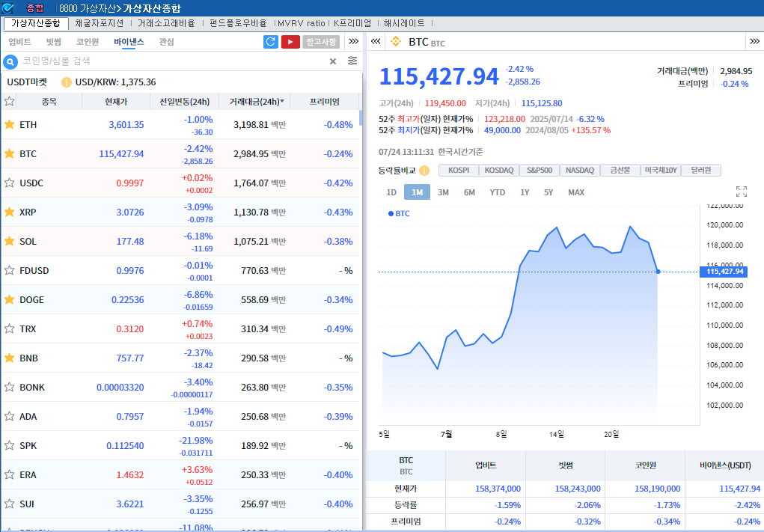Click the info icon next to 등락률비교
The width and height of the screenshot is (764, 532).
424,171
